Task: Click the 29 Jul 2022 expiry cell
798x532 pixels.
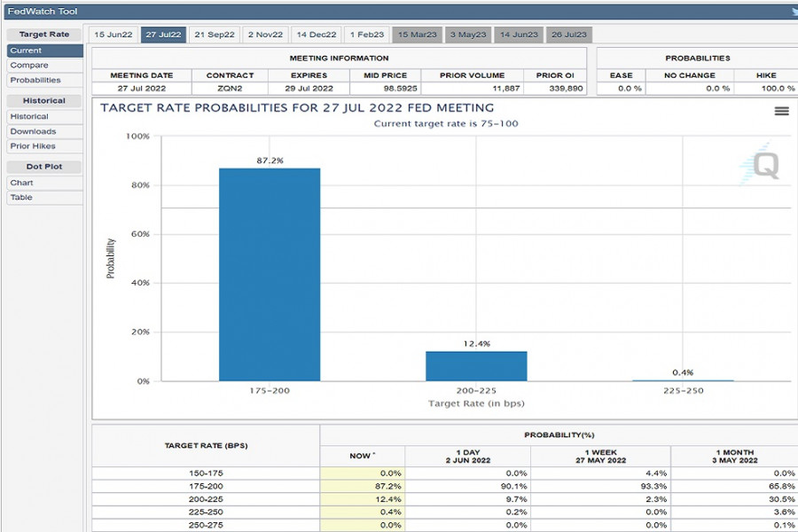Action: (309, 88)
